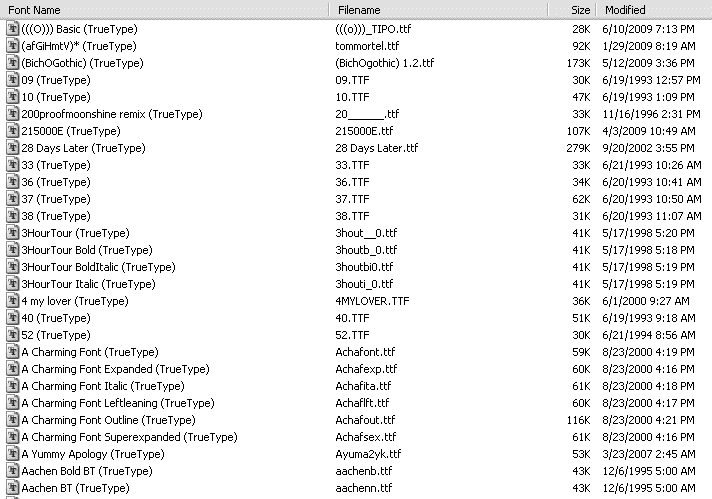This screenshot has height=499, width=712.
Task: Click the 200proofmoonshine remix font icon
Action: pyautogui.click(x=13, y=114)
